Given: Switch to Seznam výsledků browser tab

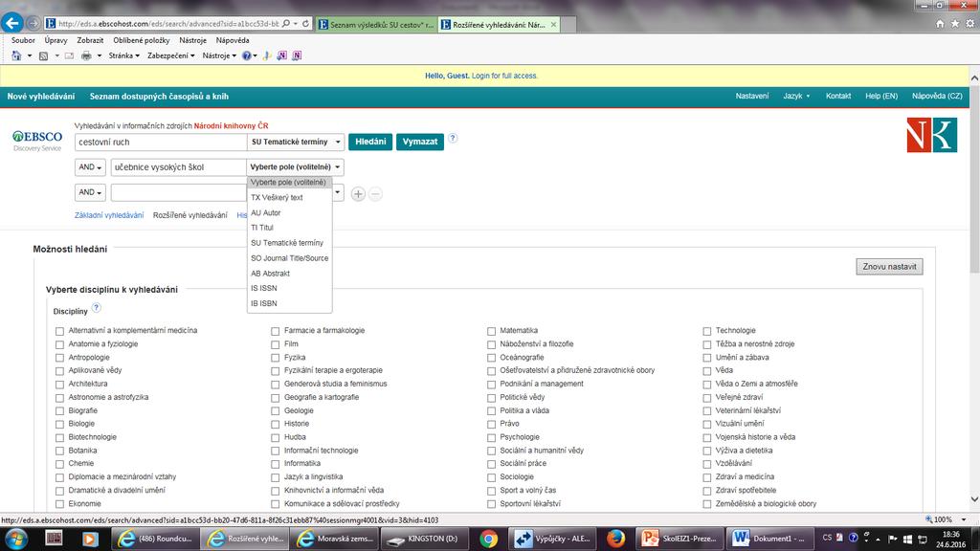Looking at the screenshot, I should [x=376, y=25].
